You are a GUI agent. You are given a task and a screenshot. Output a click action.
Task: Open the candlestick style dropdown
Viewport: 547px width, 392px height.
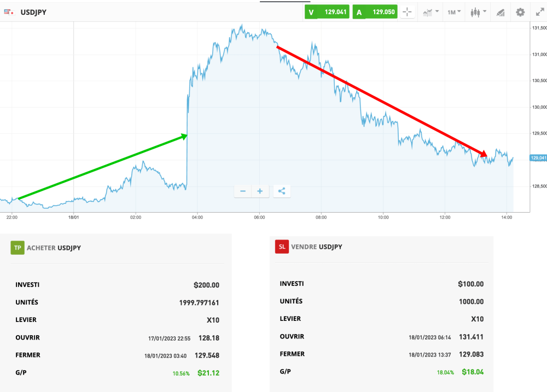477,11
